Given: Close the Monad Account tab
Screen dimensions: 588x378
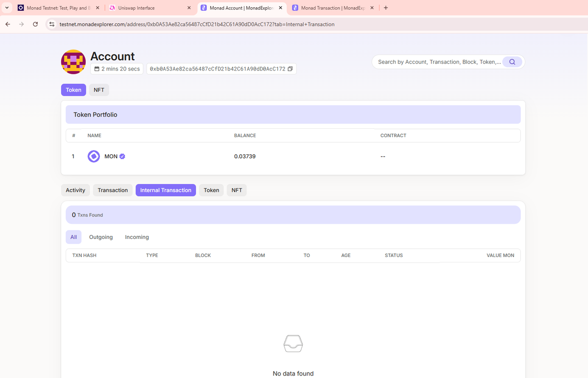Looking at the screenshot, I should pyautogui.click(x=280, y=8).
